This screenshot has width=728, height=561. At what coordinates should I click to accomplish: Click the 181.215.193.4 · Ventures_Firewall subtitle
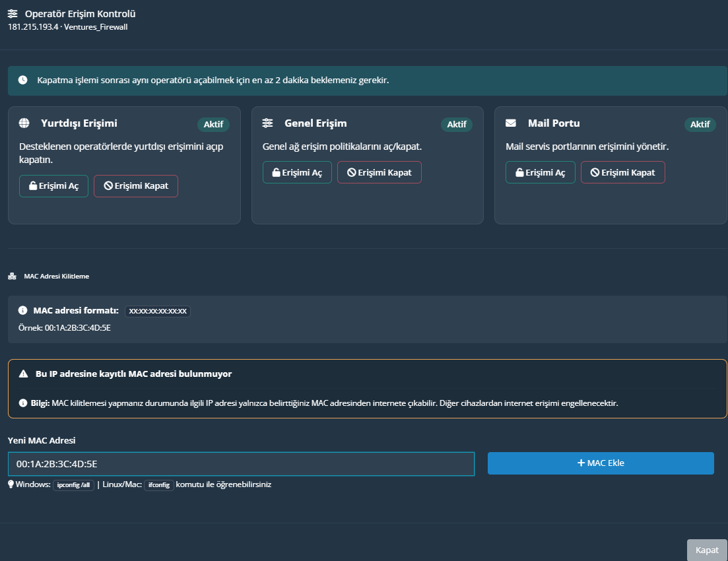point(68,27)
